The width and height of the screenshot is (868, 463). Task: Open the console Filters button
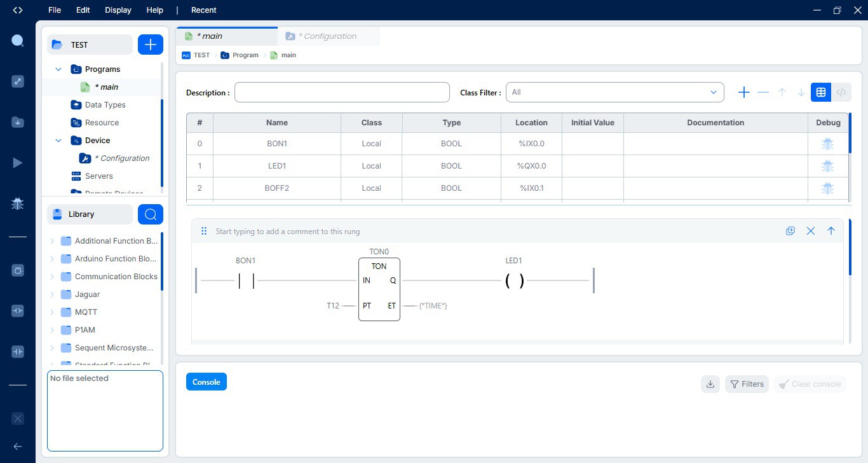pos(747,384)
